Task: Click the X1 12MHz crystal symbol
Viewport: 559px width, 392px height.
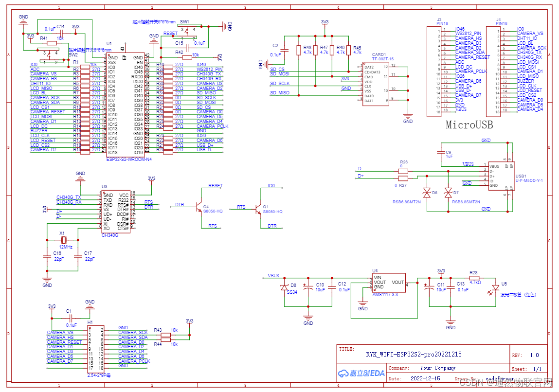Action: click(63, 240)
